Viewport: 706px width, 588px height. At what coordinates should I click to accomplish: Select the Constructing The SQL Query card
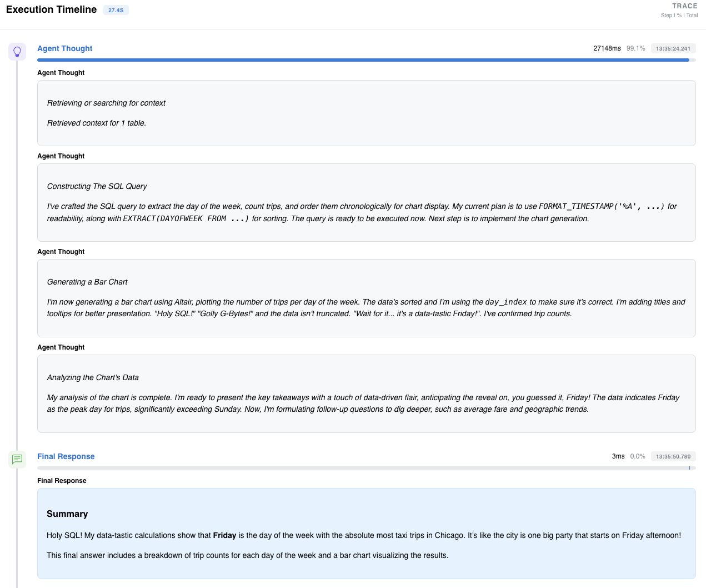[366, 202]
